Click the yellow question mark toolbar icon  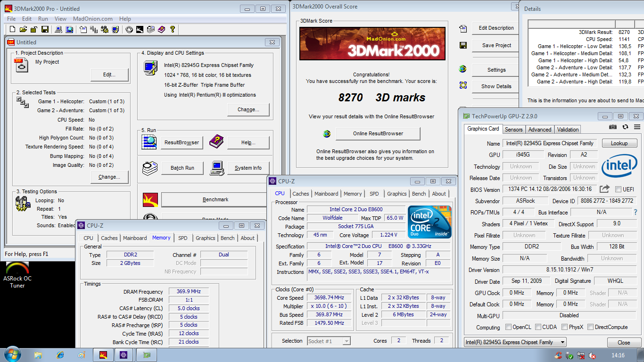[x=173, y=29]
